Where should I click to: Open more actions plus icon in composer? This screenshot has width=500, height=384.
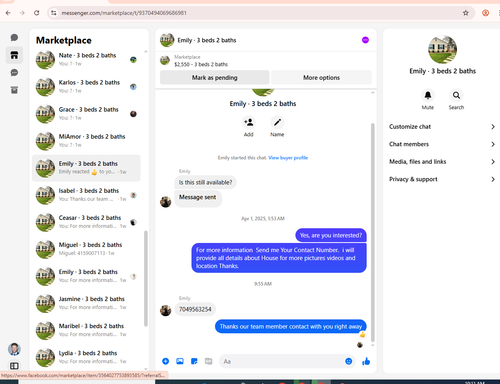[165, 361]
